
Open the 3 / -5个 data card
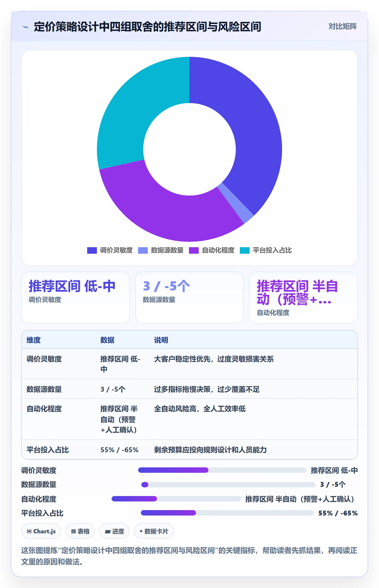190,298
